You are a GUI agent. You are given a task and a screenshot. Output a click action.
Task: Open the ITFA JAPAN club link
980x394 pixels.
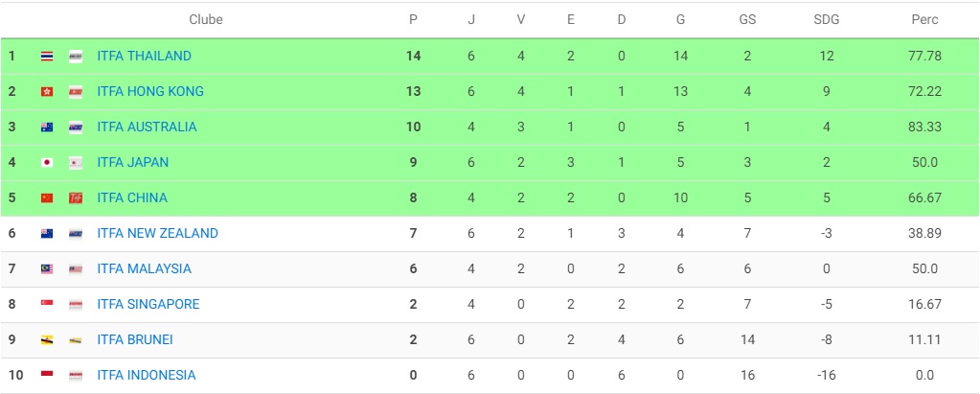(132, 163)
